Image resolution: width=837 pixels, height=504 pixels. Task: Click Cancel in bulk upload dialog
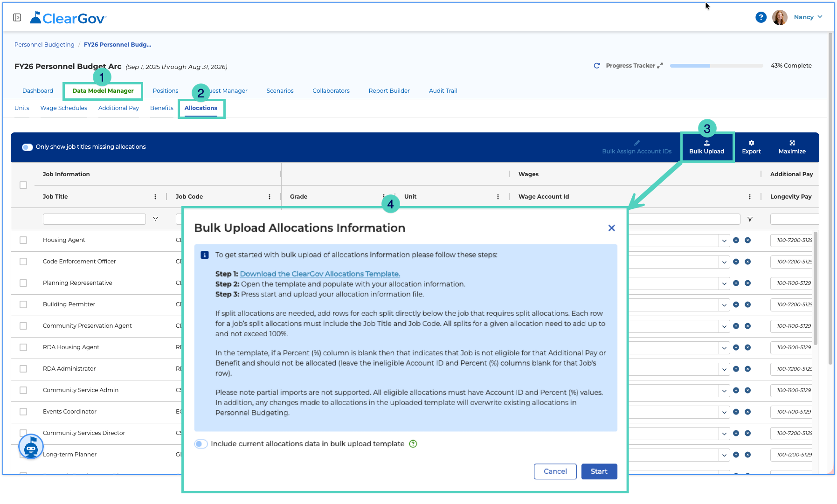555,471
